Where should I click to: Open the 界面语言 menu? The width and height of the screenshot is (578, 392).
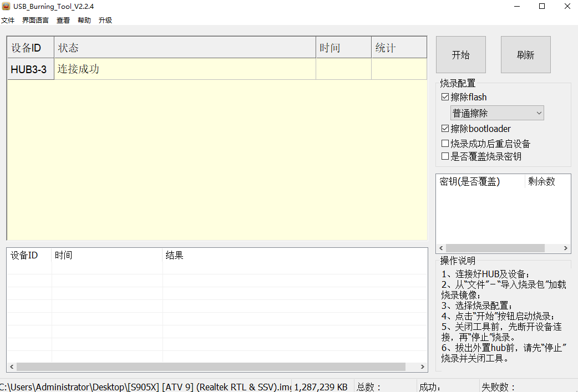pyautogui.click(x=36, y=21)
